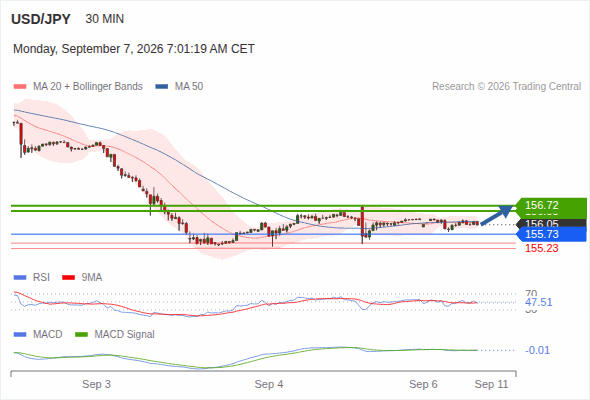Image resolution: width=590 pixels, height=400 pixels.
Task: Select the Sep 4 date marker
Action: pyautogui.click(x=269, y=384)
